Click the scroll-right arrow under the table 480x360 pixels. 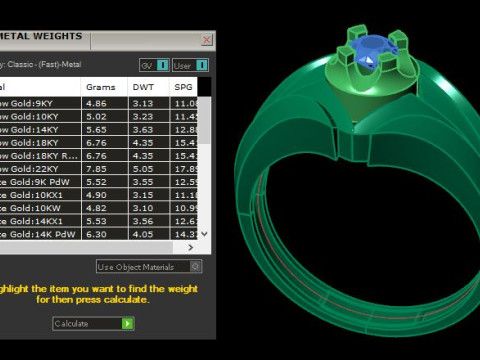coord(191,247)
